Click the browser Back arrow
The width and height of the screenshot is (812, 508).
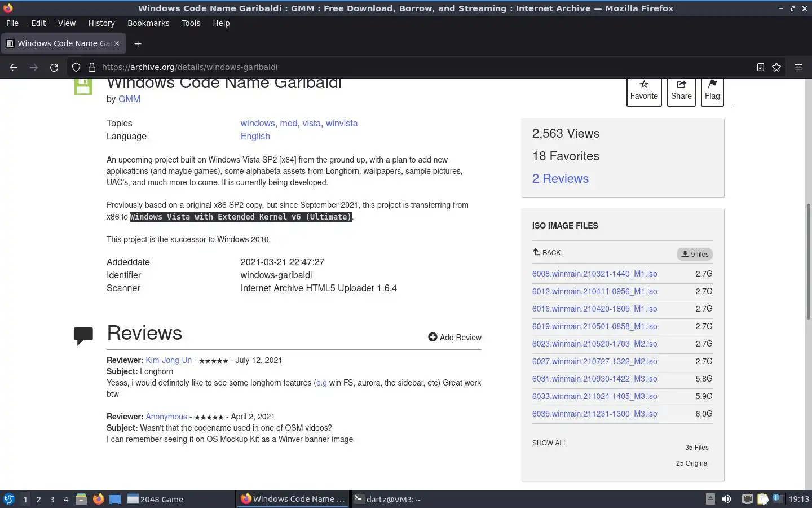click(x=14, y=67)
